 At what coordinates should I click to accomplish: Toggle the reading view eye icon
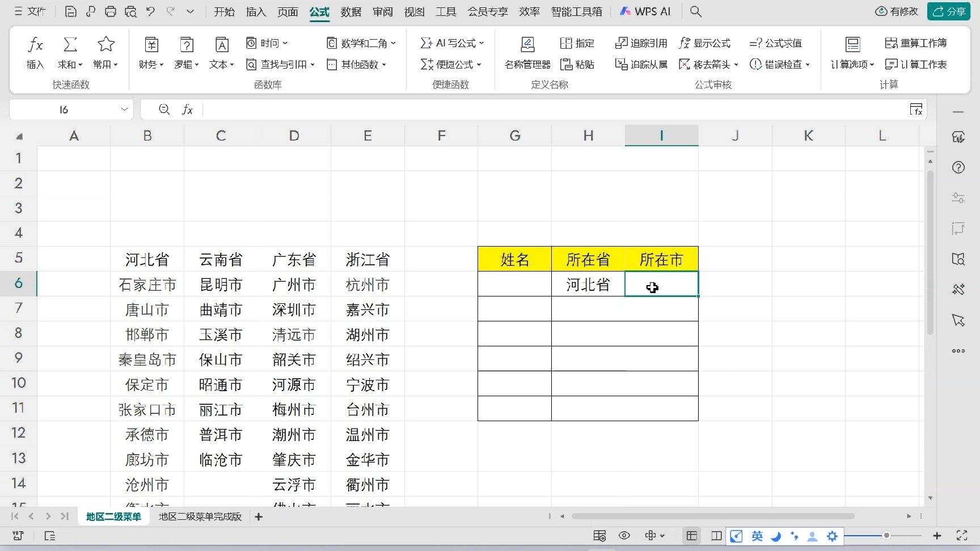624,536
